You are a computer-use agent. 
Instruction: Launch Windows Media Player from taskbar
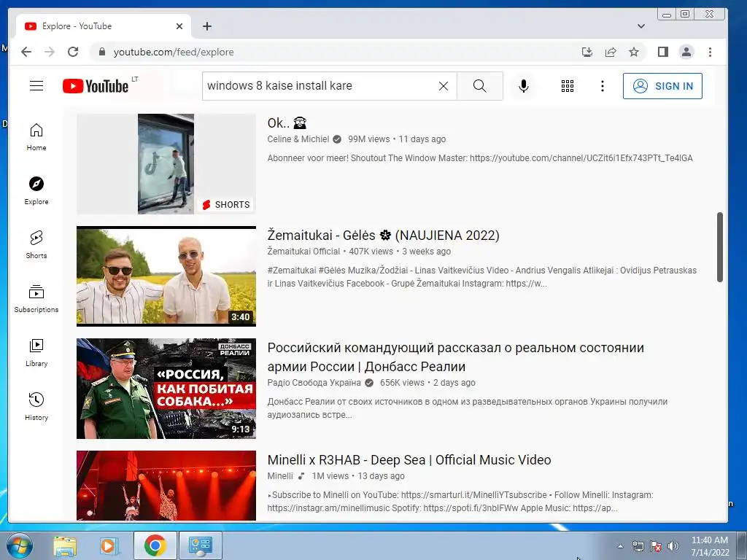pos(109,545)
